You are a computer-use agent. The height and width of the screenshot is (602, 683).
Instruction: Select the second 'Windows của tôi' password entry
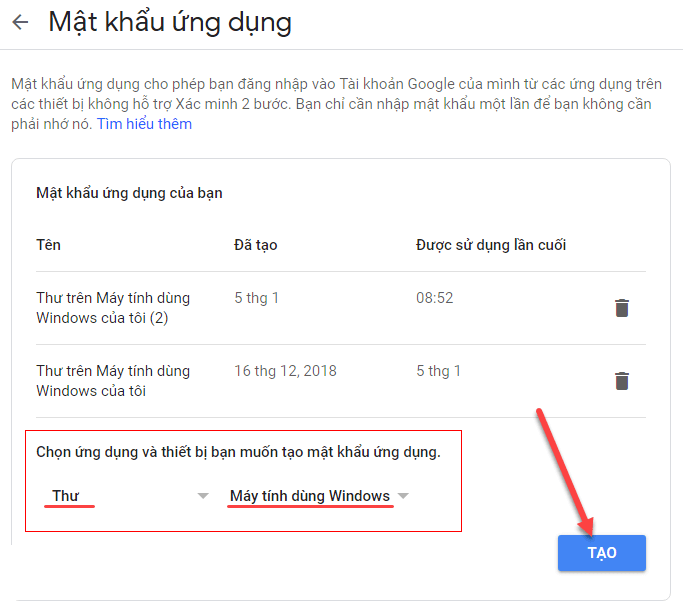coord(112,381)
